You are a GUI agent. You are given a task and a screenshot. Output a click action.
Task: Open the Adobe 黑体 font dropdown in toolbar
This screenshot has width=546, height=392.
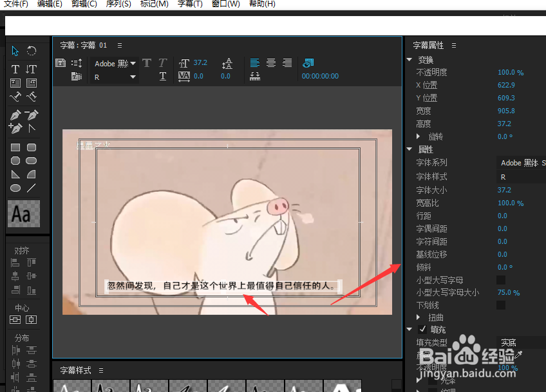pyautogui.click(x=115, y=64)
